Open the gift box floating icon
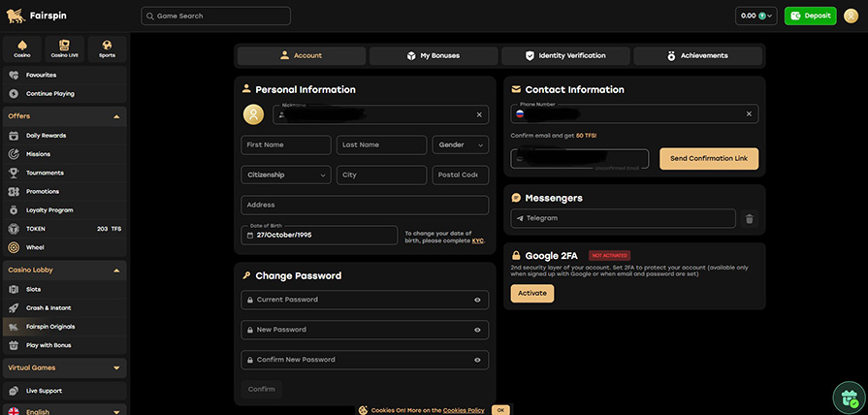 850,398
